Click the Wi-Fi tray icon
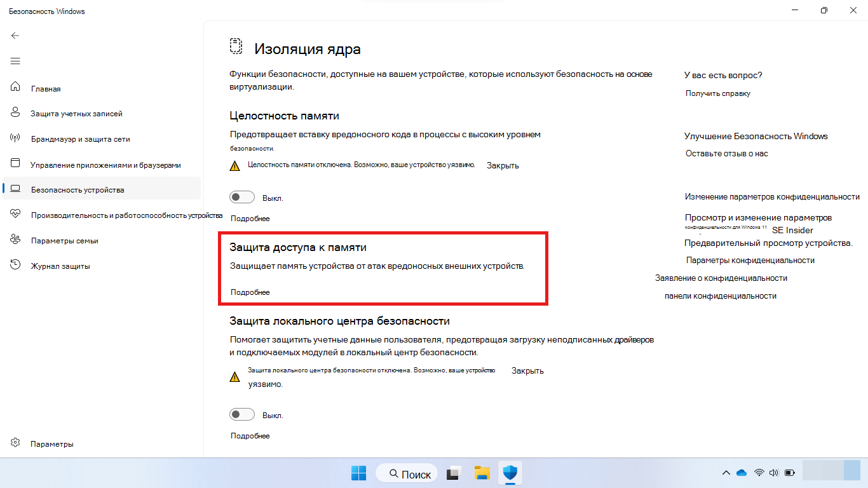 click(759, 473)
